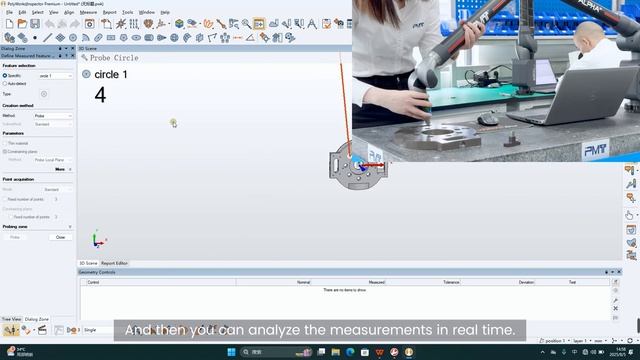This screenshot has width=640, height=360.
Task: Click the Undo arrow icon
Action: click(49, 24)
